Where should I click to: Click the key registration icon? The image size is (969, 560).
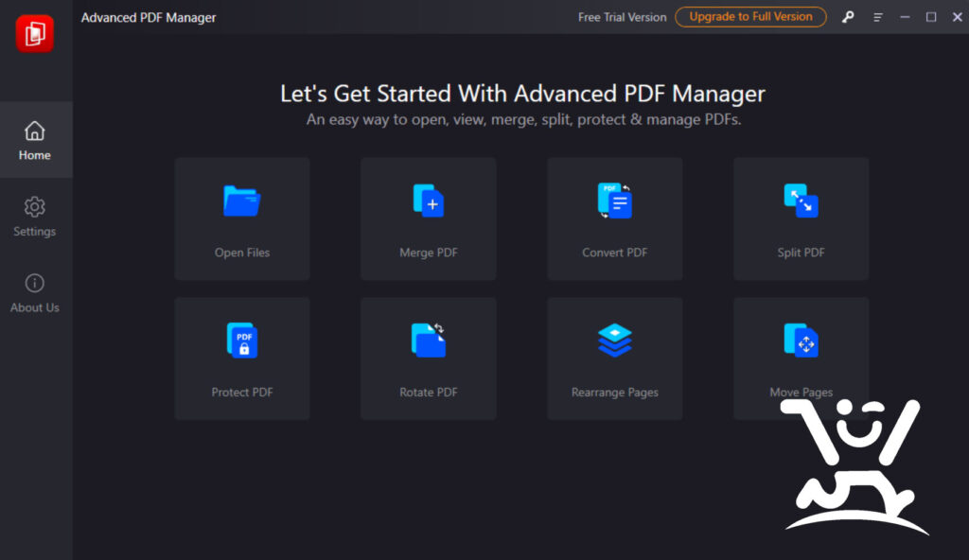(848, 17)
